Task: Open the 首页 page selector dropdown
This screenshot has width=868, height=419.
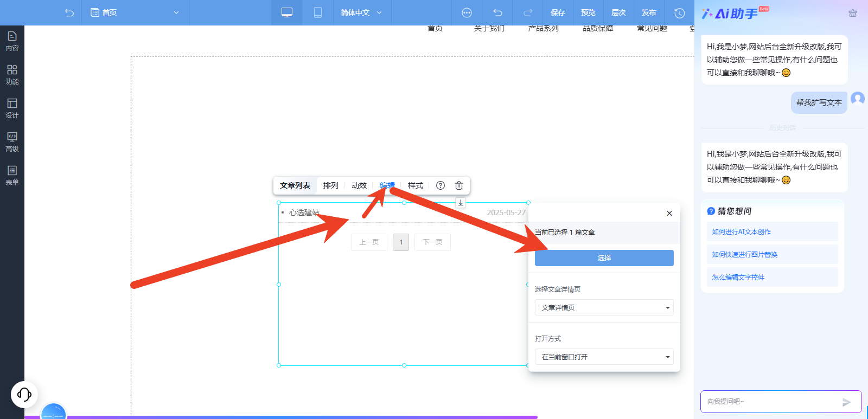Action: [x=135, y=12]
